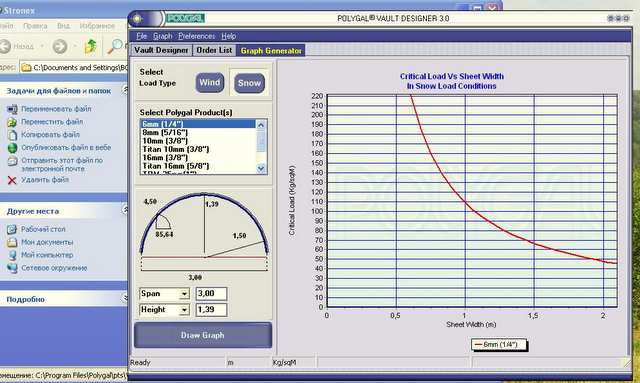The width and height of the screenshot is (640, 383).
Task: Click the My Computer icon in sidebar
Action: (12, 255)
